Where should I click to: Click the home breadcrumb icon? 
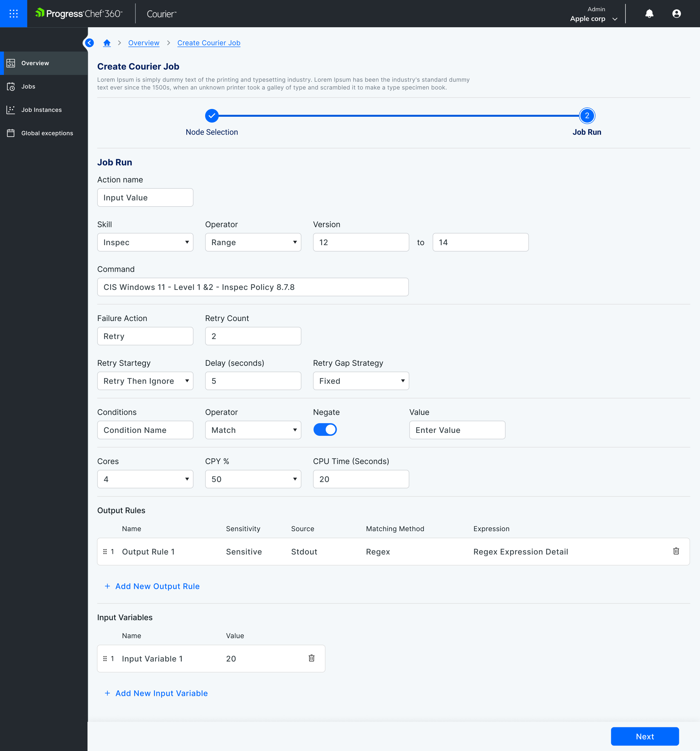tap(107, 43)
